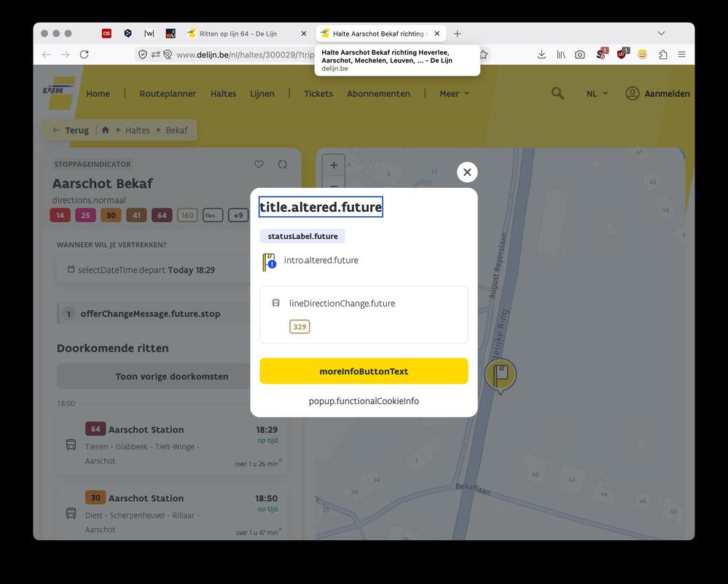Zoom in on the map with plus

point(333,165)
